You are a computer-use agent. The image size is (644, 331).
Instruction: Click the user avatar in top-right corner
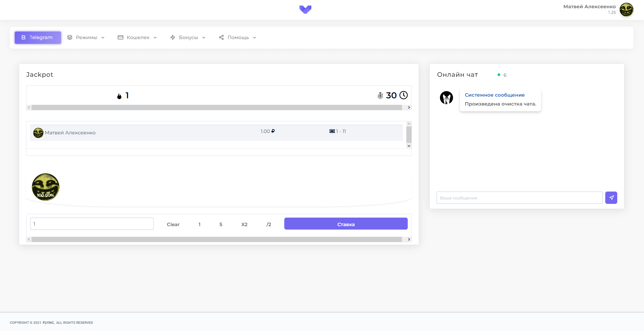point(626,10)
